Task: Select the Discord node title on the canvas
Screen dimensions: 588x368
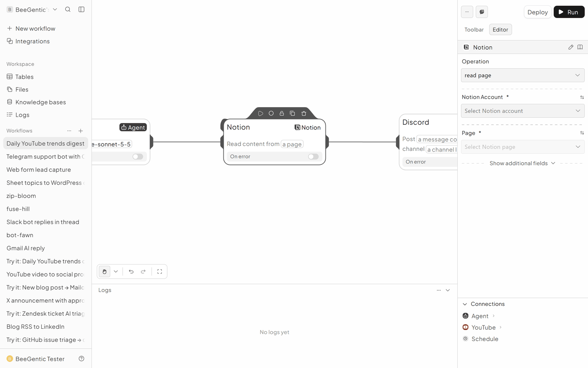Action: pos(416,122)
